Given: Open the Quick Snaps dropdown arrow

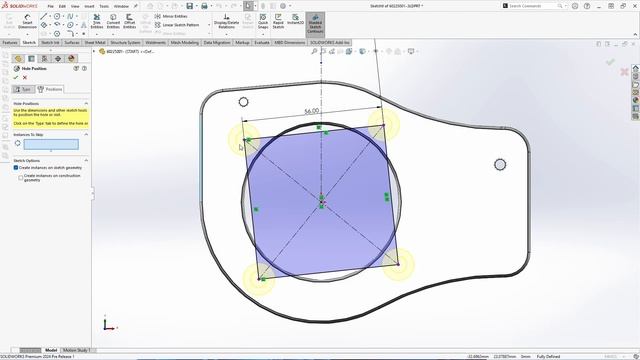Looking at the screenshot, I should [x=263, y=33].
